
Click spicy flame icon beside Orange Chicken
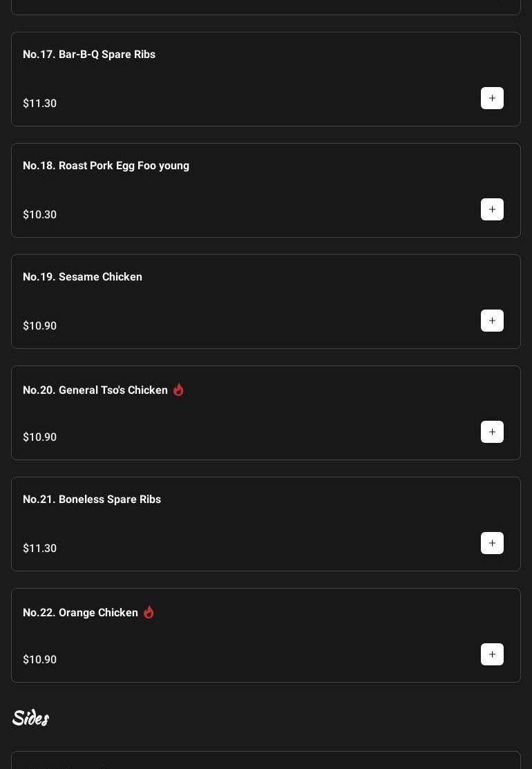coord(149,612)
